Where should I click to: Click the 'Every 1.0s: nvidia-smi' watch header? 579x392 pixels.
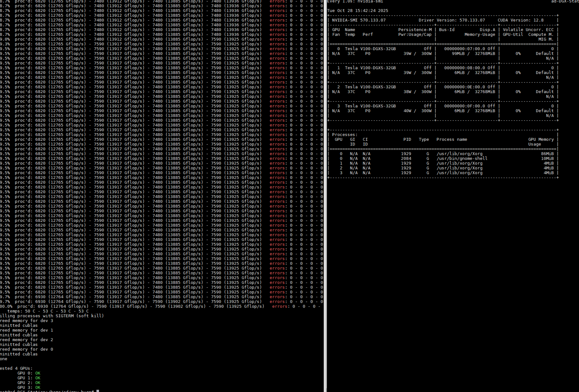click(x=355, y=1)
